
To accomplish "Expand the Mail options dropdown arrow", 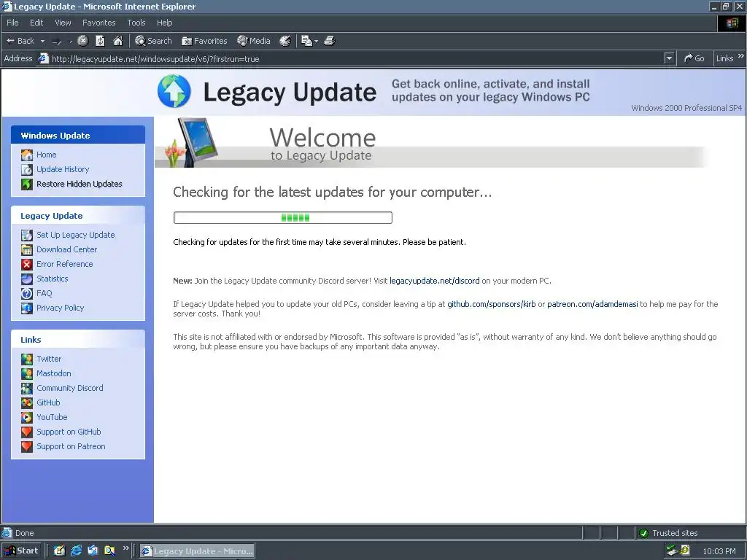I will click(x=316, y=42).
